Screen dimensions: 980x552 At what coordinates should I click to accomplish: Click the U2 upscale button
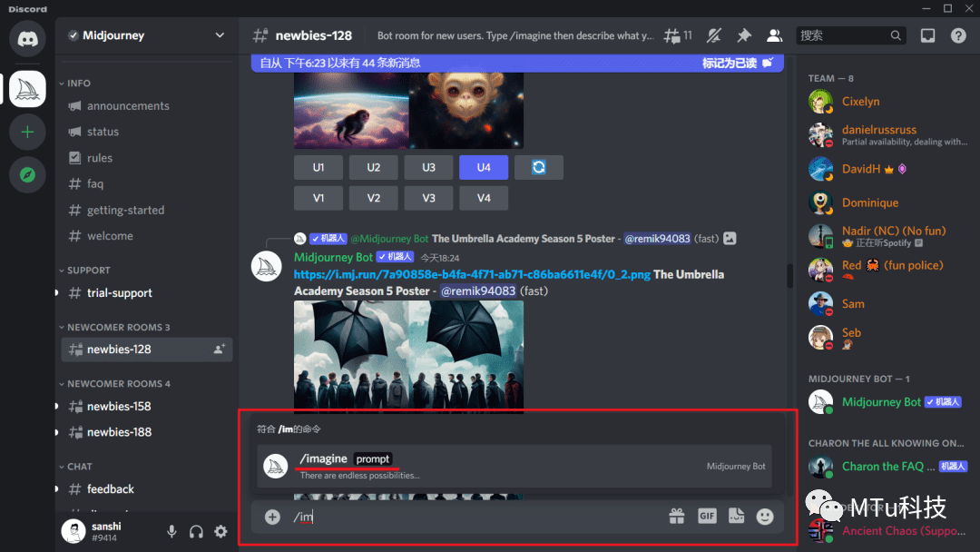pos(373,168)
